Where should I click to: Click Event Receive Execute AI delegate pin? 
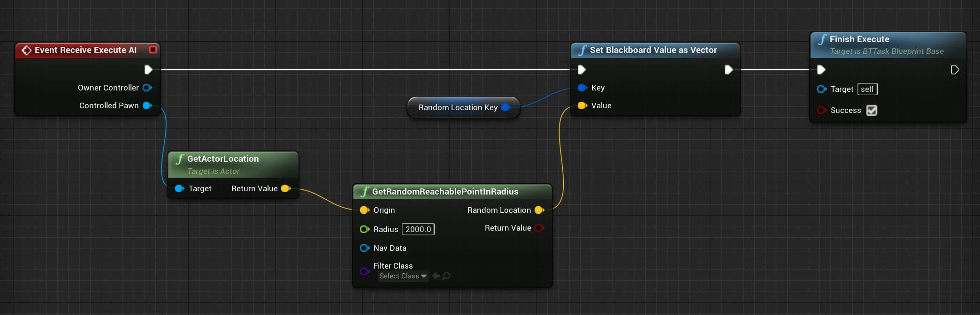click(x=153, y=50)
